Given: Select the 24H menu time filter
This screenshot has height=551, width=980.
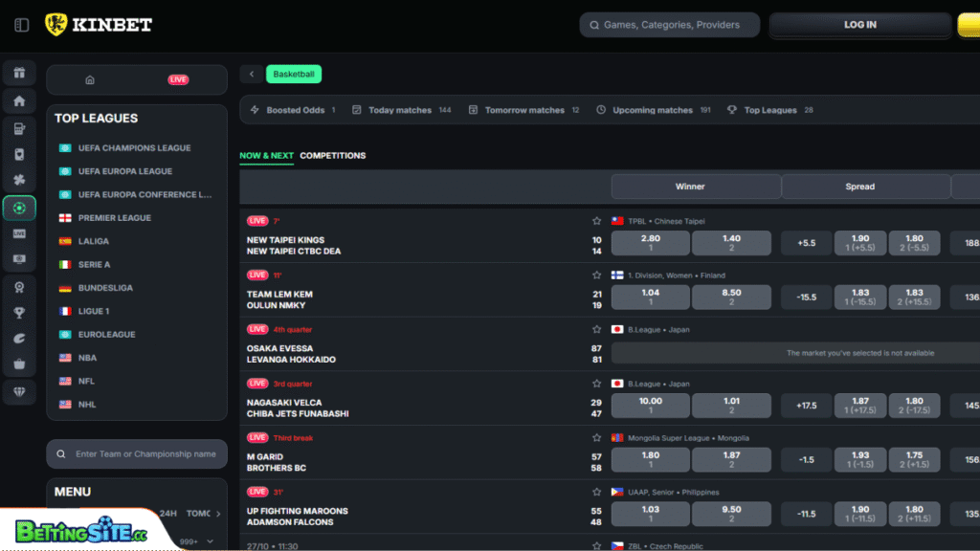Looking at the screenshot, I should tap(167, 514).
